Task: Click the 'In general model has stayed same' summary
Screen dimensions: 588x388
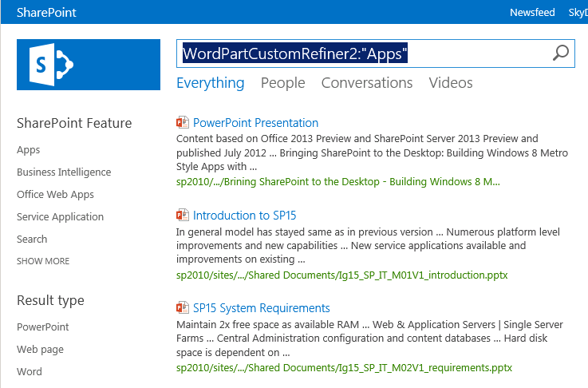Action: 368,245
